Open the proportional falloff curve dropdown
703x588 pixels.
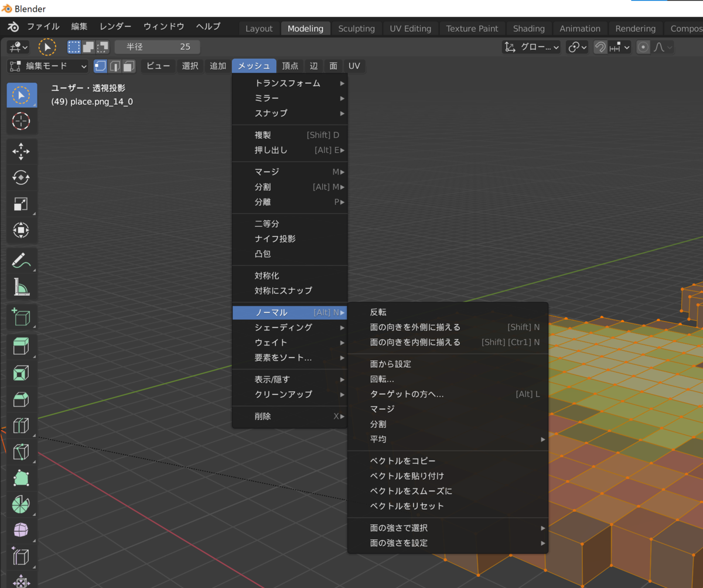(663, 47)
